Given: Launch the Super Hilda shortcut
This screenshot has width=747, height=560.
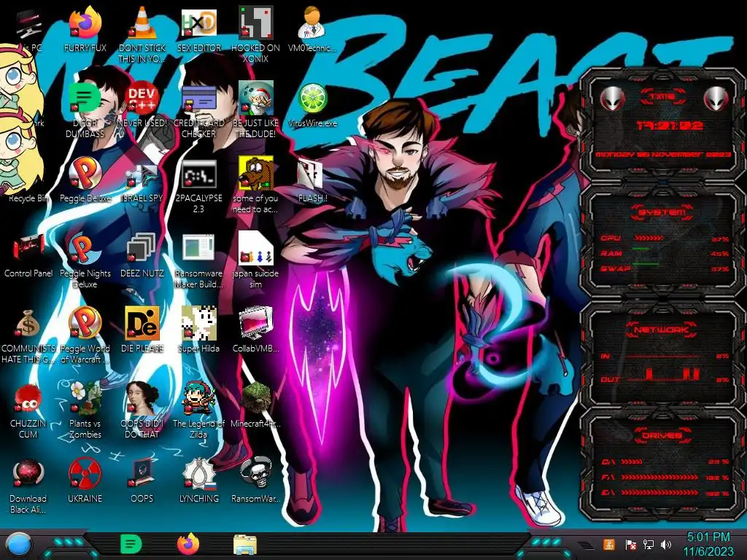Looking at the screenshot, I should [198, 324].
